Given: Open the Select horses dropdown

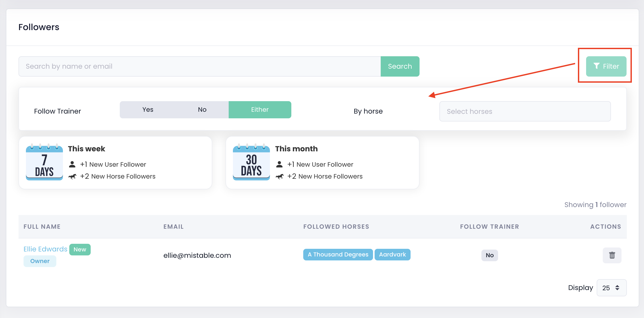Looking at the screenshot, I should 525,111.
